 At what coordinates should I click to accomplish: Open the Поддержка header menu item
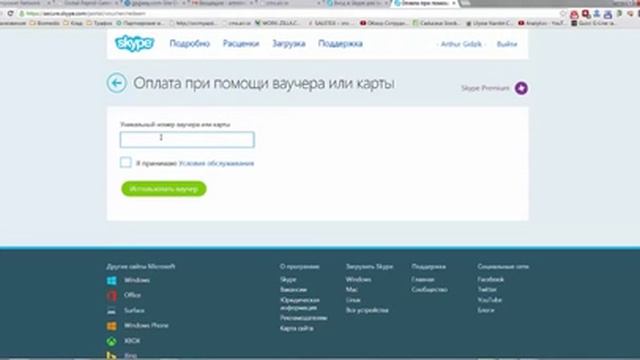point(340,44)
